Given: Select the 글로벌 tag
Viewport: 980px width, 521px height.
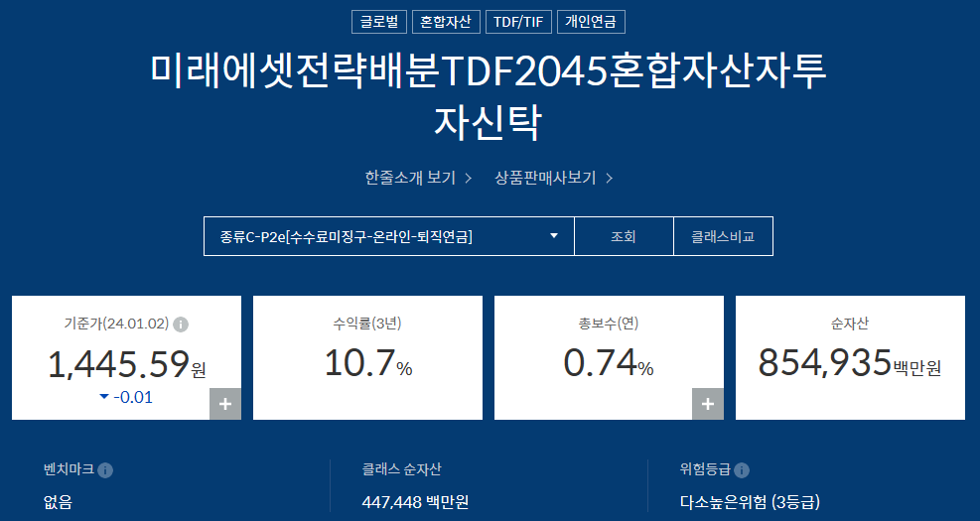Looking at the screenshot, I should coord(379,22).
